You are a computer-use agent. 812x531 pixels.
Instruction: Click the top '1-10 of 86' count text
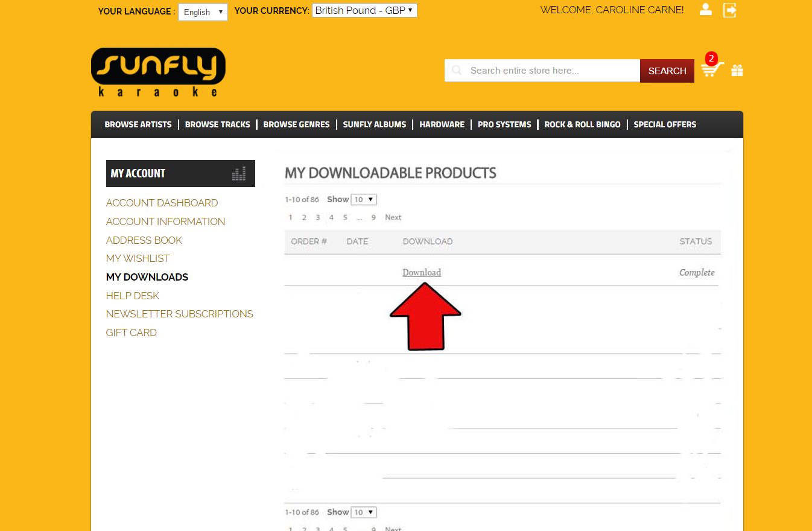302,200
